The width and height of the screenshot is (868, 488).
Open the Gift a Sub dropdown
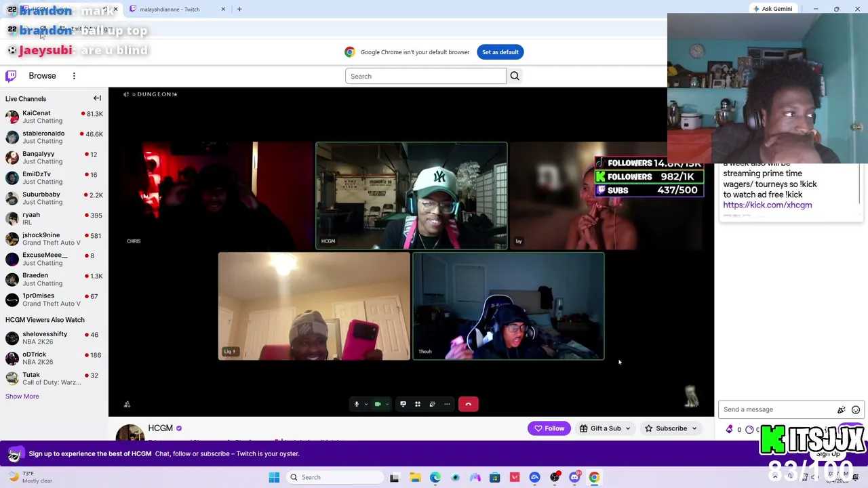coord(606,428)
